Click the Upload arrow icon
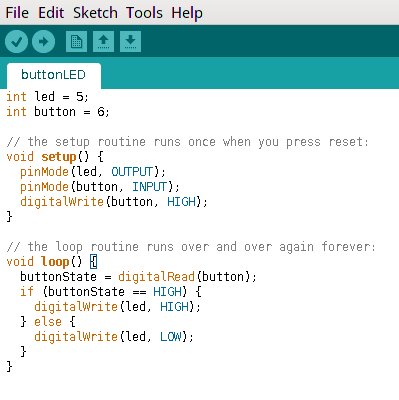 [43, 41]
